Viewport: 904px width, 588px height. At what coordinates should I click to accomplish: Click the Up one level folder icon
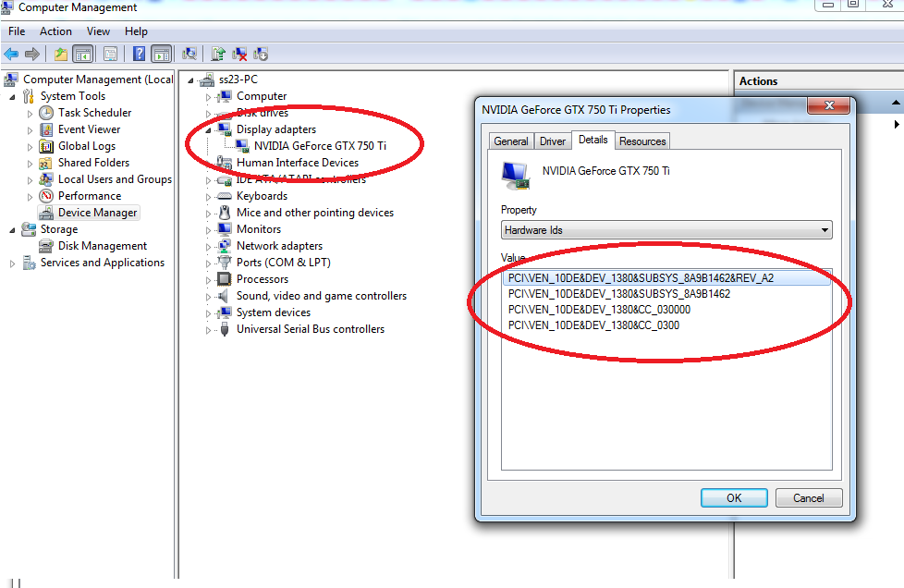(x=60, y=55)
